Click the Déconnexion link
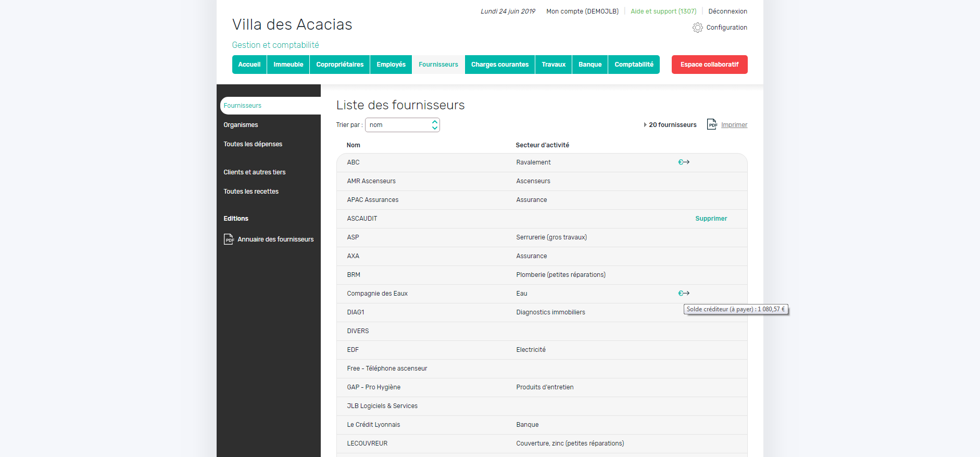This screenshot has height=457, width=980. tap(727, 11)
